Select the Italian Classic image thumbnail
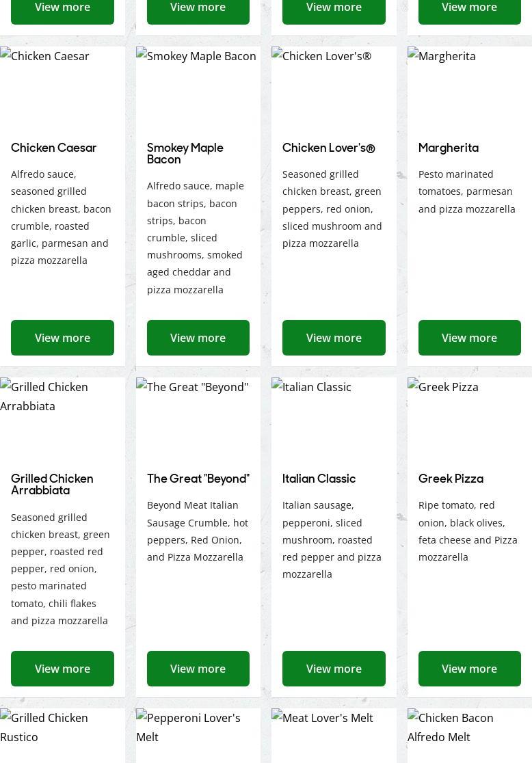 pos(334,418)
